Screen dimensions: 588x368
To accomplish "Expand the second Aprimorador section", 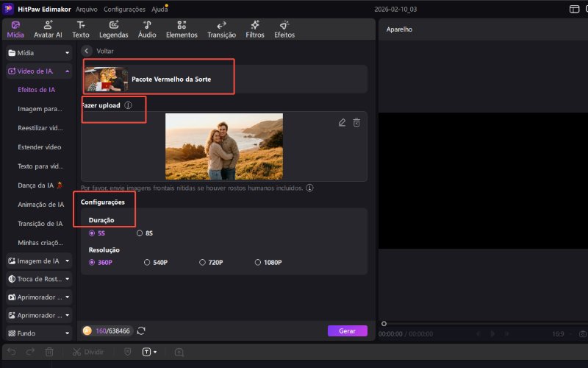I will pos(39,316).
